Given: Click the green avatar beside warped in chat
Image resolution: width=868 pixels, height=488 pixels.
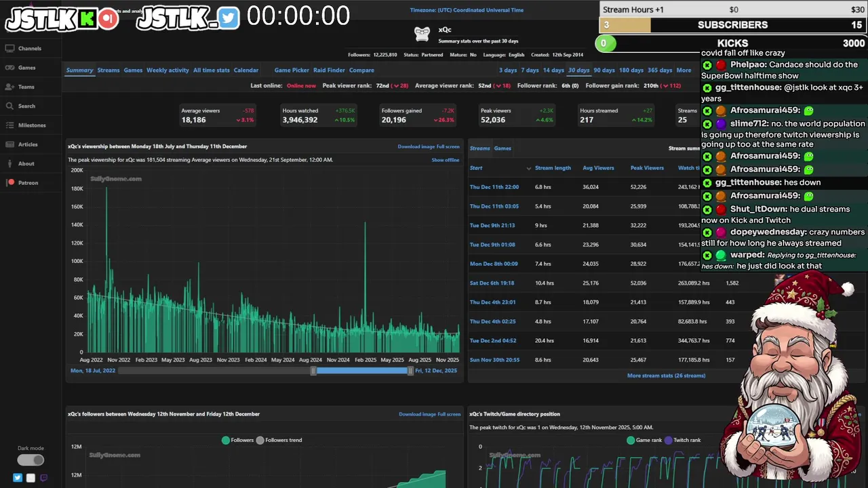Looking at the screenshot, I should (x=721, y=256).
